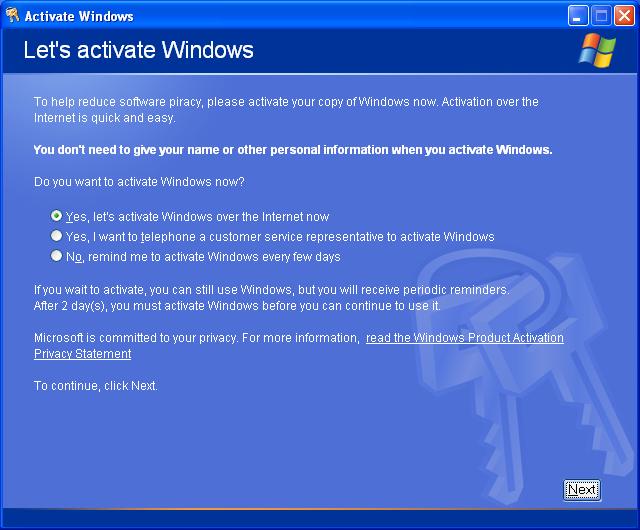Viewport: 640px width, 530px height.
Task: Click the Next button
Action: (x=582, y=489)
